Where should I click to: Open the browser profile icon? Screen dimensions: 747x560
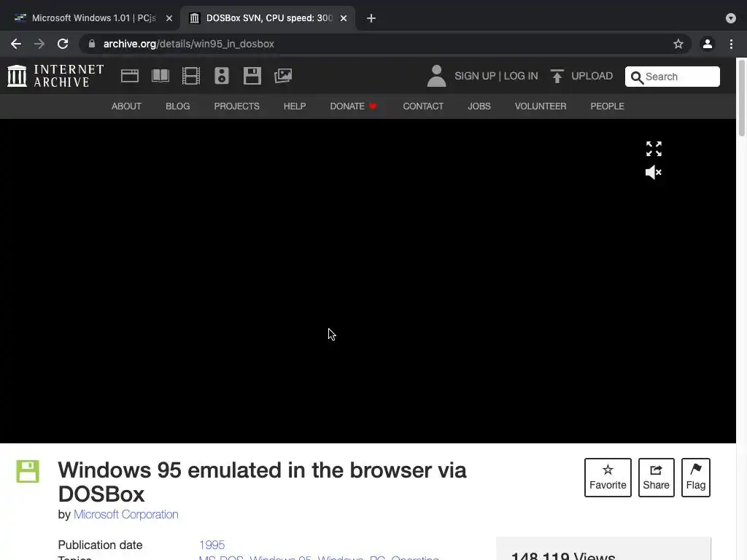point(708,44)
